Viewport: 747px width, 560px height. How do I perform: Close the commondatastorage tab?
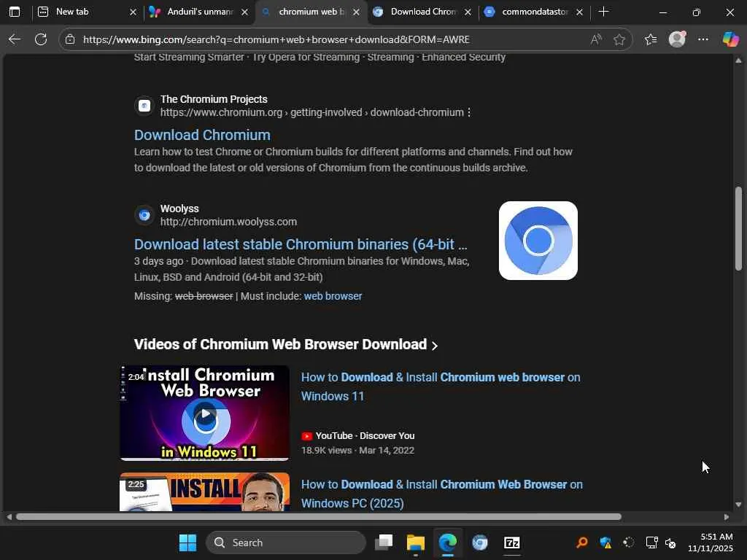coord(579,12)
